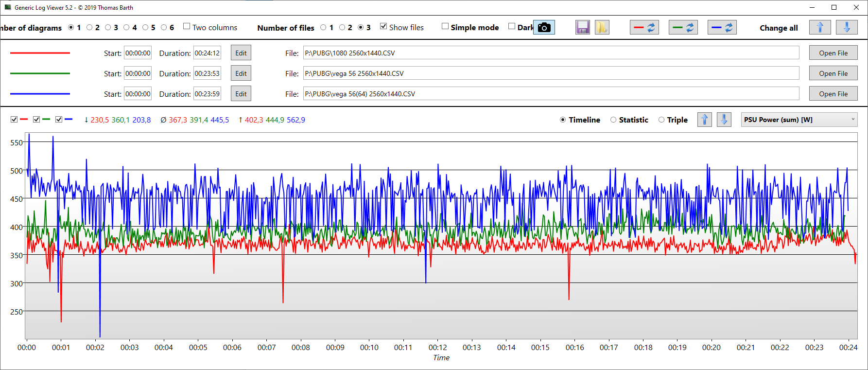Hide the green graph line via checkbox
The image size is (868, 370).
pyautogui.click(x=36, y=120)
